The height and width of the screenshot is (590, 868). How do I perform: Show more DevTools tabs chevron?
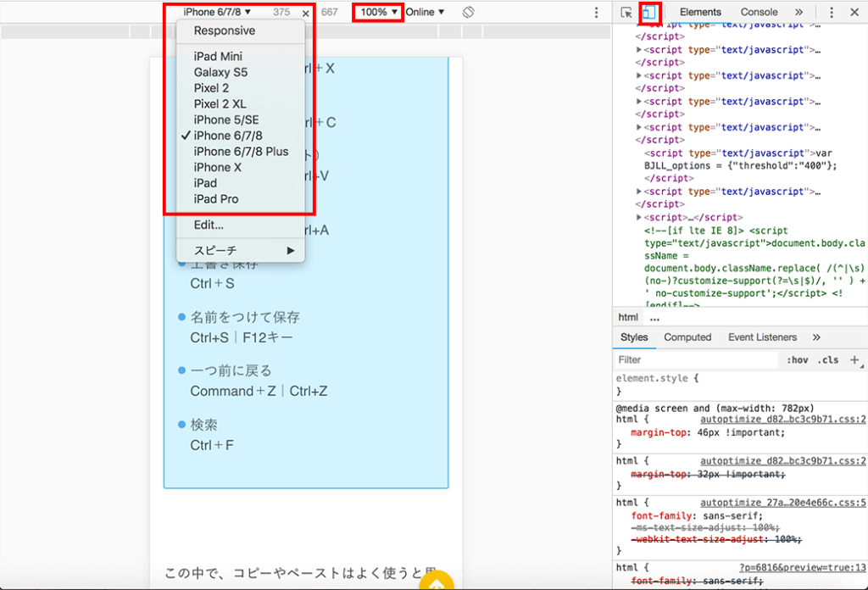[798, 12]
